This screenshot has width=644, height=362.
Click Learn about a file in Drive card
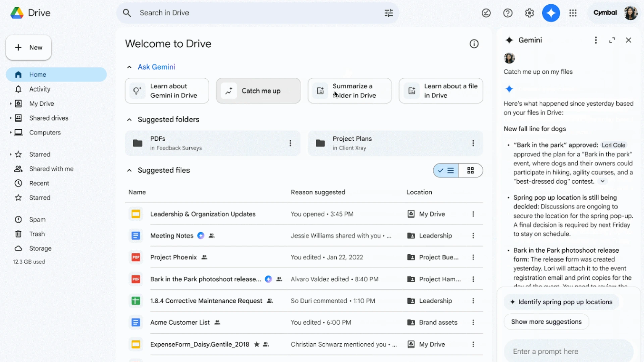click(x=441, y=91)
